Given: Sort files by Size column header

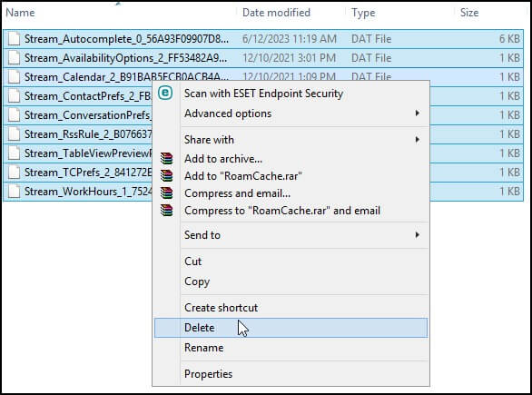Looking at the screenshot, I should [x=469, y=13].
